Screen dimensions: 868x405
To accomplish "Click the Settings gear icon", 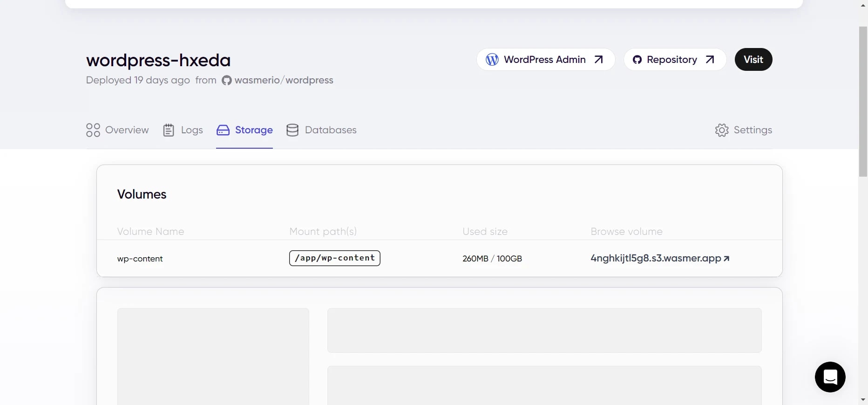I will (x=722, y=130).
